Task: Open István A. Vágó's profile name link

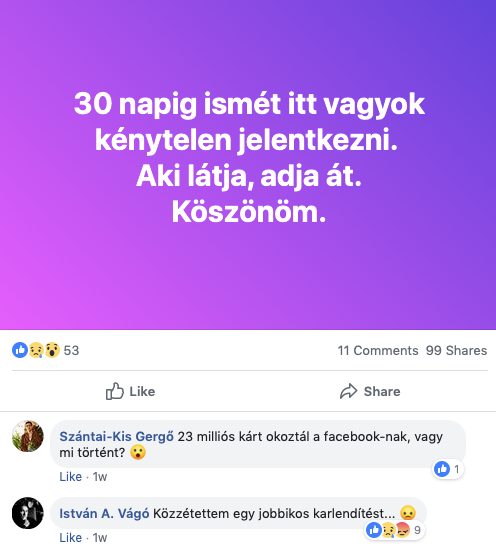Action: tap(104, 514)
